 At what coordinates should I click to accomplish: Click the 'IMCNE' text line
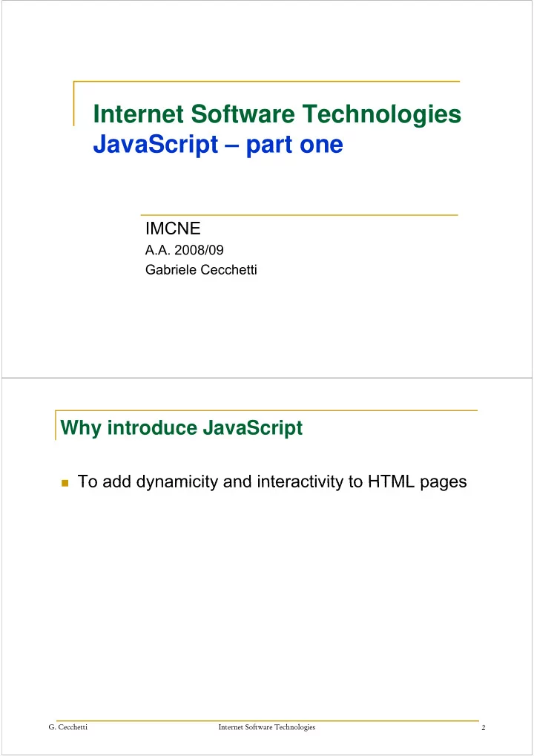[x=173, y=228]
